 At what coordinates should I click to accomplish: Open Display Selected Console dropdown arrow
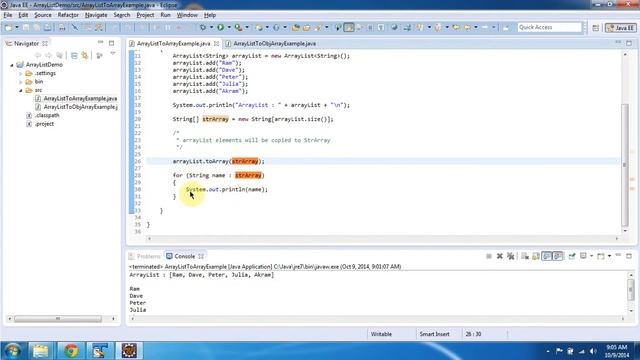(x=591, y=256)
